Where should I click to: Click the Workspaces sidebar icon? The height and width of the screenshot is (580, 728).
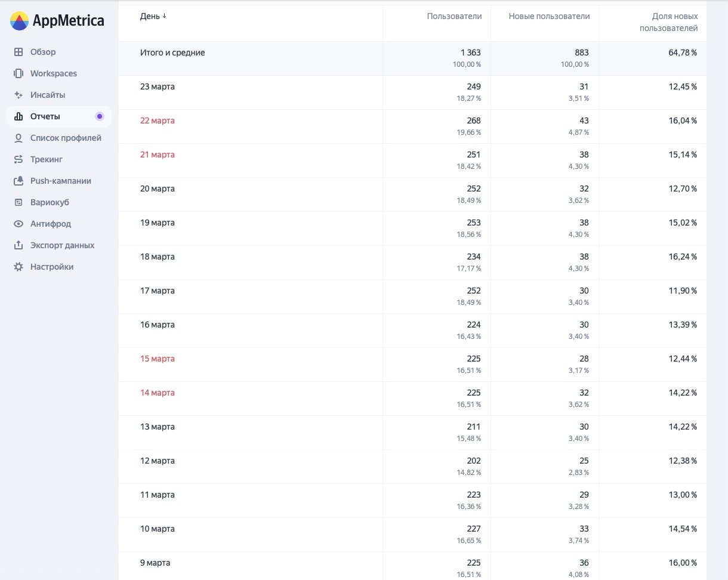pos(18,73)
